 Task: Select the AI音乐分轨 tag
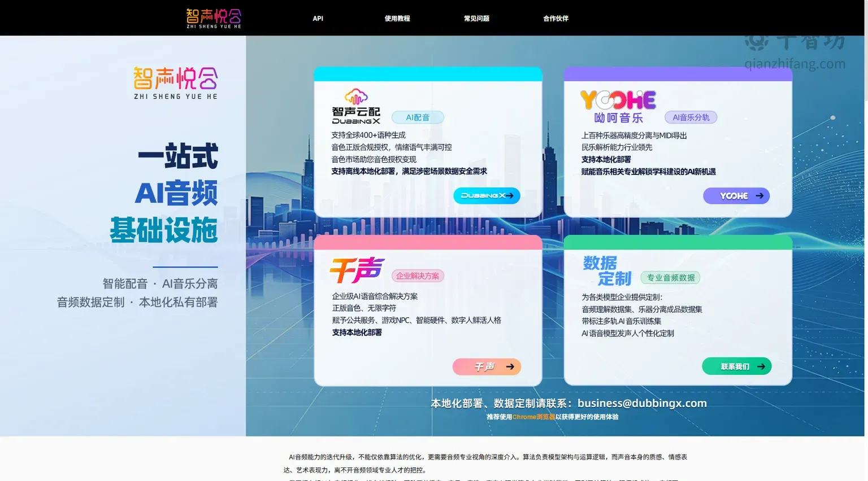[x=691, y=117]
